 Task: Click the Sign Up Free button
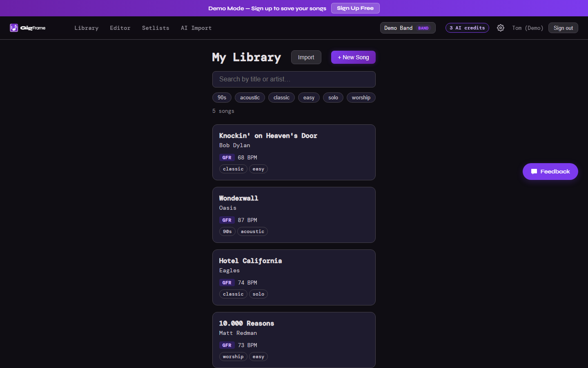[x=355, y=8]
